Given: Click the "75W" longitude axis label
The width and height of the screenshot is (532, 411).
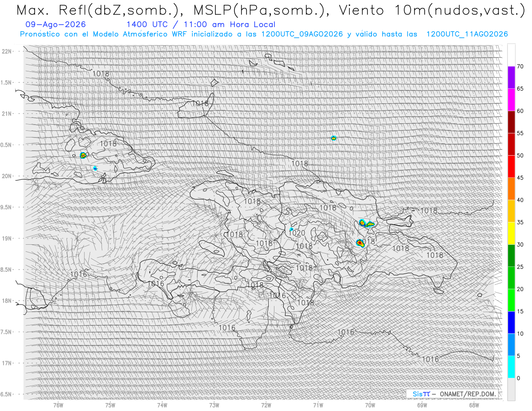Looking at the screenshot, I should 110,405.
